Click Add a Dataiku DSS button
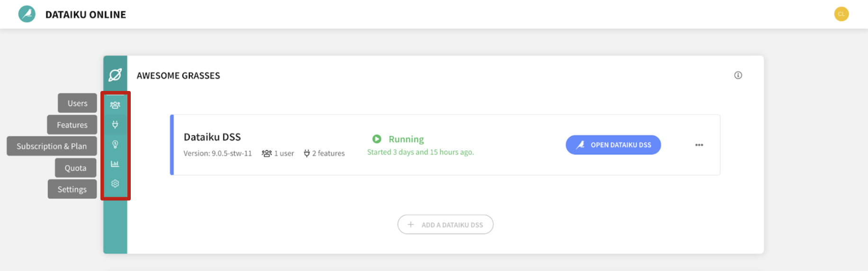The height and width of the screenshot is (271, 868). pyautogui.click(x=445, y=225)
